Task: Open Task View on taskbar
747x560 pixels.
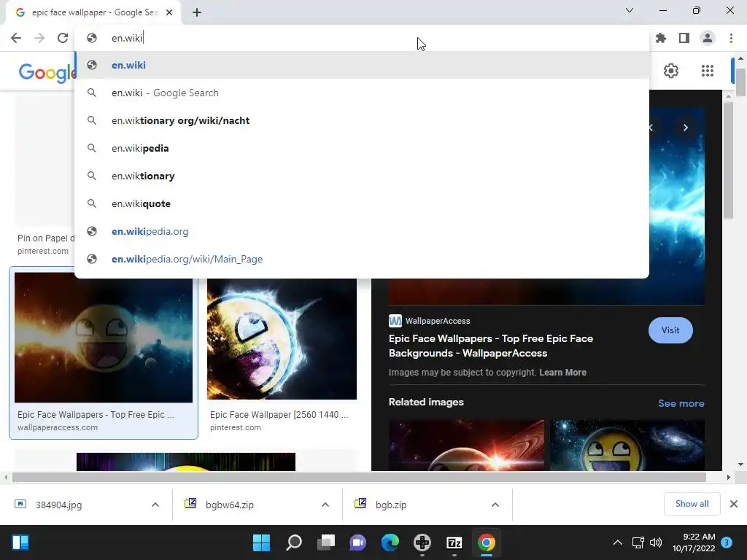Action: click(326, 542)
